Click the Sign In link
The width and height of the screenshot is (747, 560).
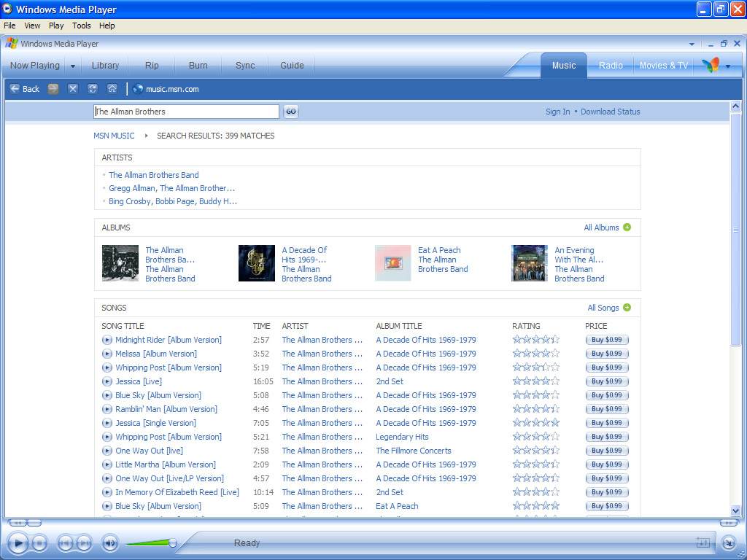[x=558, y=112]
